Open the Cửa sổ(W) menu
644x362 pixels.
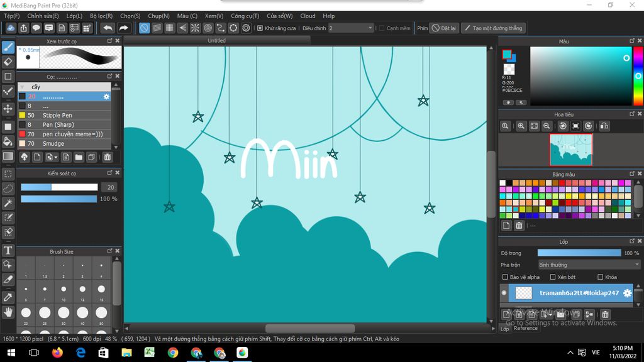point(280,16)
